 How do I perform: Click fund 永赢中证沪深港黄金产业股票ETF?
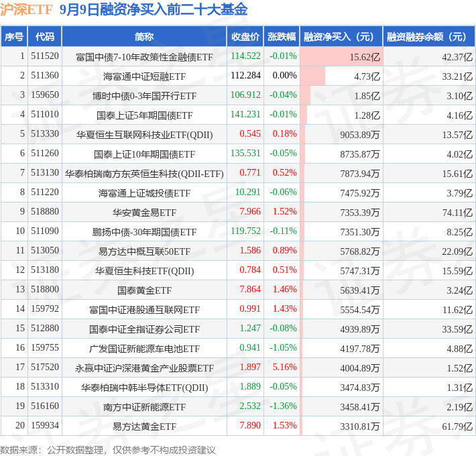tap(144, 368)
